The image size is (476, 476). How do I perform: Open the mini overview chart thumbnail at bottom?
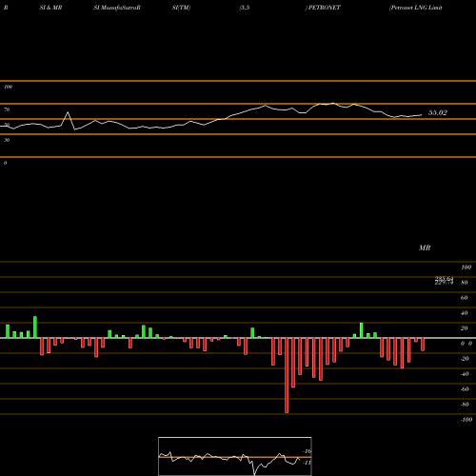pos(235,456)
